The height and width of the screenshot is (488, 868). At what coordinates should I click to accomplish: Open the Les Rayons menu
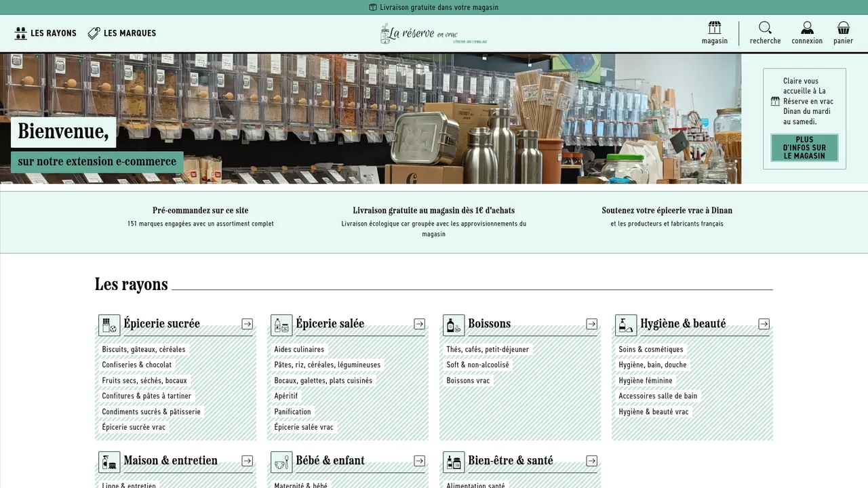click(x=45, y=33)
